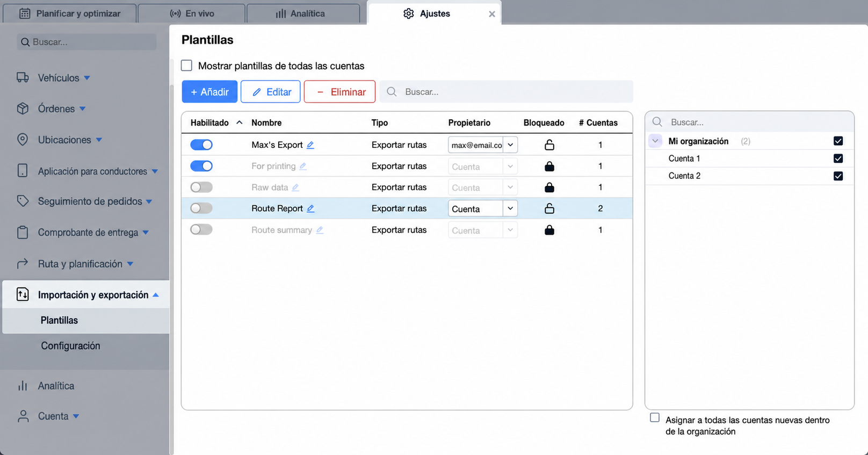The height and width of the screenshot is (455, 868).
Task: Expand the Vehículos sidebar section
Action: click(87, 78)
